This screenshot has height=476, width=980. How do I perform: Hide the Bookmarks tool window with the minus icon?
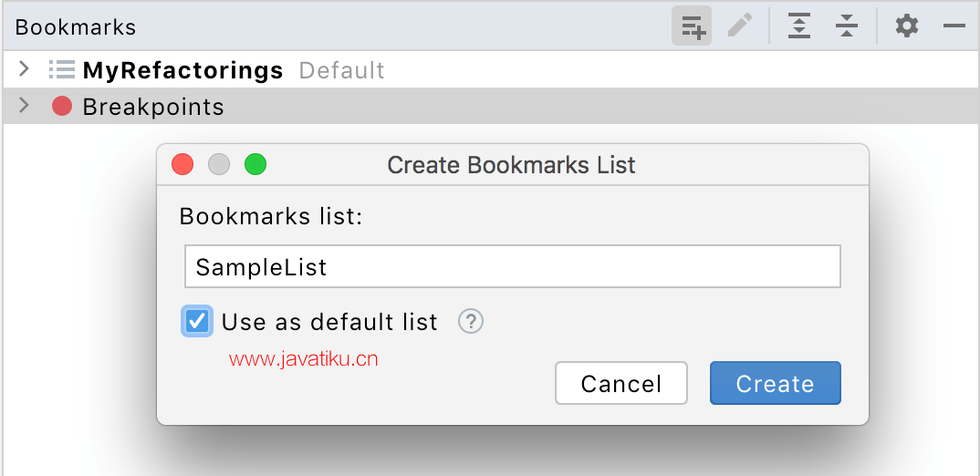[954, 26]
